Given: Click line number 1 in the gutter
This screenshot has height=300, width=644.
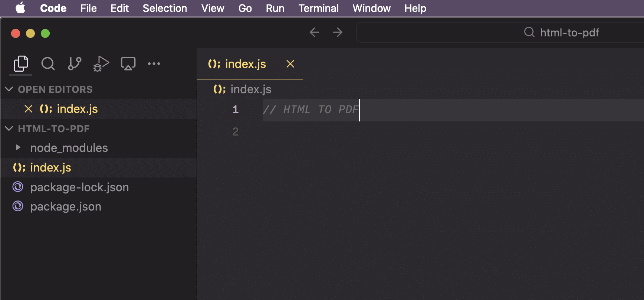Looking at the screenshot, I should pyautogui.click(x=236, y=110).
